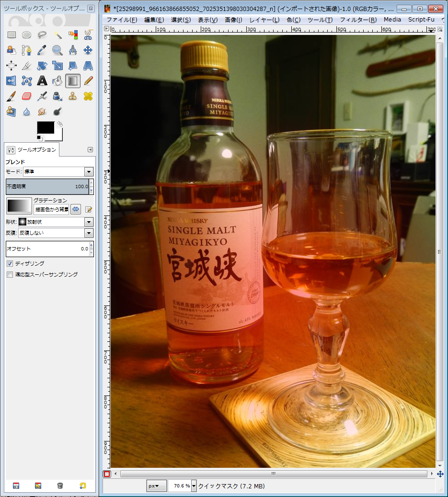This screenshot has width=448, height=497.
Task: Click the reverse gradient arrows button
Action: click(x=76, y=209)
